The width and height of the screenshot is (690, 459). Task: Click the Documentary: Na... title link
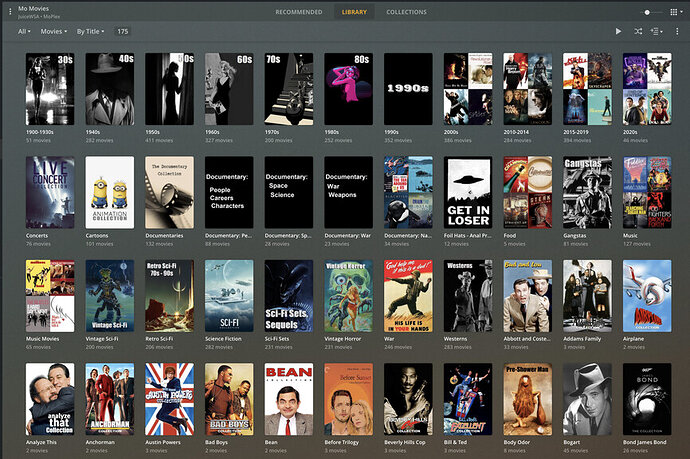[x=408, y=235]
